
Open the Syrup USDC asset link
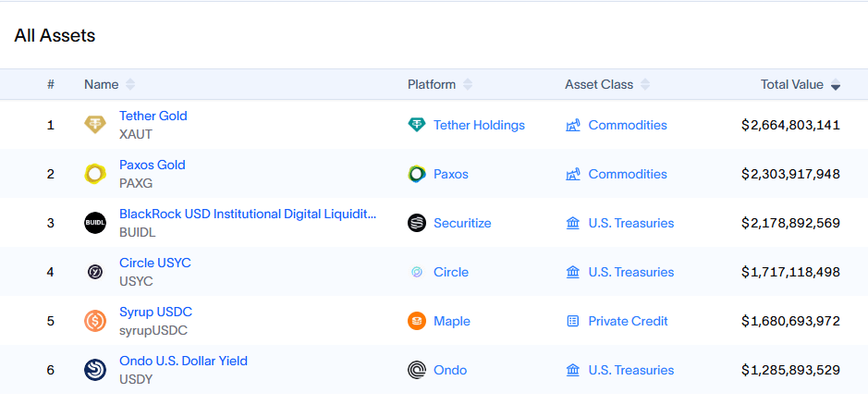pyautogui.click(x=155, y=312)
